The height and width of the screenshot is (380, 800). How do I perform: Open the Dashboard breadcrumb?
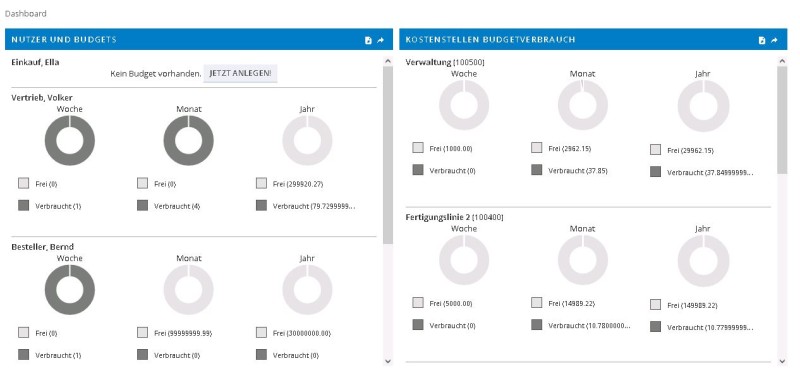pyautogui.click(x=26, y=14)
